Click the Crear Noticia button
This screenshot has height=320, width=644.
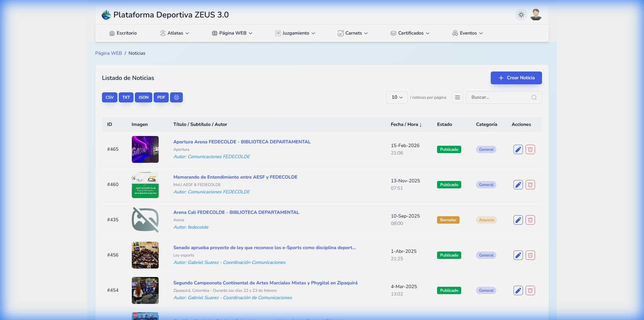point(516,78)
